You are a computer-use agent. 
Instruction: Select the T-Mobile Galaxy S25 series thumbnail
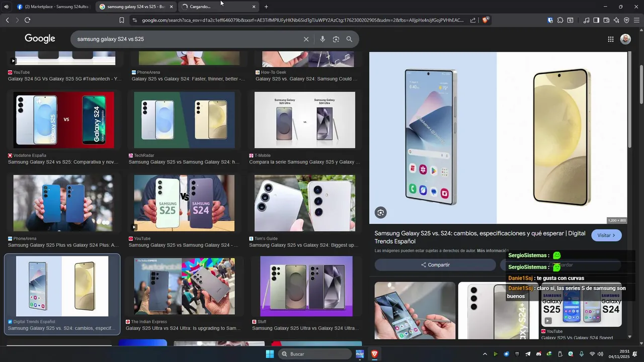[305, 120]
